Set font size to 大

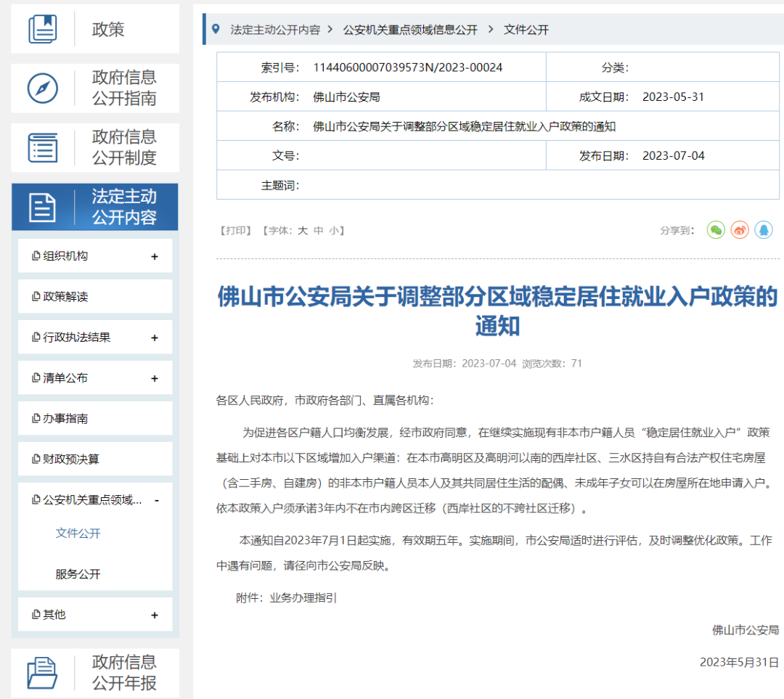[x=303, y=231]
